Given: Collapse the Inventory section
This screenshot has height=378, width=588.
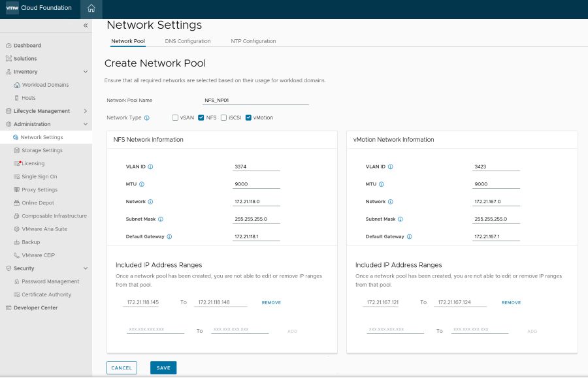Looking at the screenshot, I should pyautogui.click(x=86, y=72).
